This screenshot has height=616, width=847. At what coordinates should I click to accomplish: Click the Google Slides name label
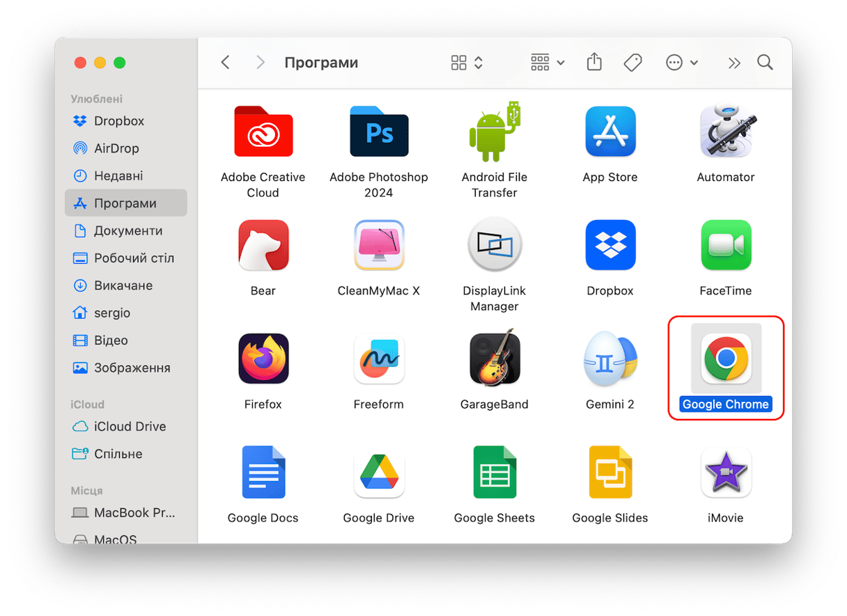click(610, 518)
